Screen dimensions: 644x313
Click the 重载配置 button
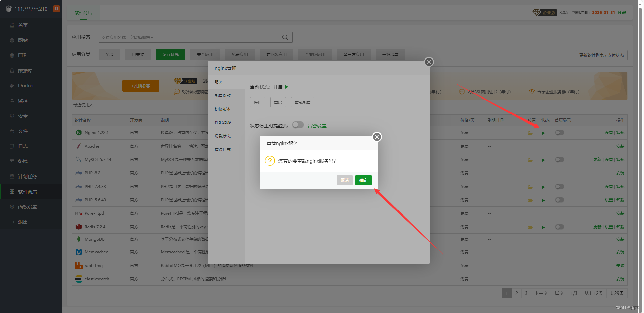click(303, 102)
